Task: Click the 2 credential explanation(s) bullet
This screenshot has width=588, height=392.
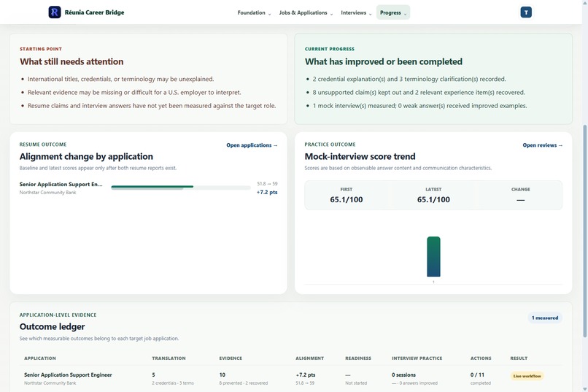Action: [409, 79]
